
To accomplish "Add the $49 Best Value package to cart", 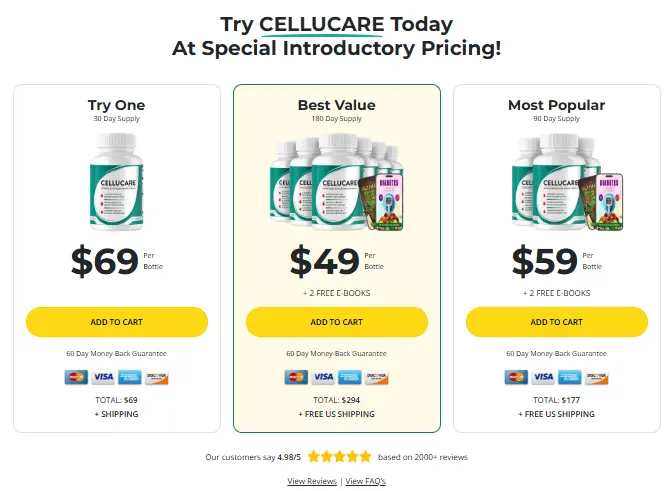I will click(337, 322).
